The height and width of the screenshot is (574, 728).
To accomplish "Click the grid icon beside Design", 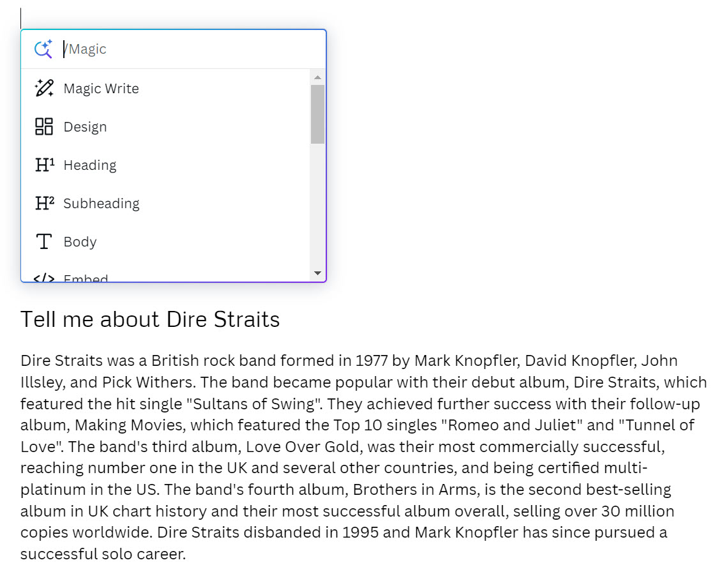I will click(x=44, y=126).
